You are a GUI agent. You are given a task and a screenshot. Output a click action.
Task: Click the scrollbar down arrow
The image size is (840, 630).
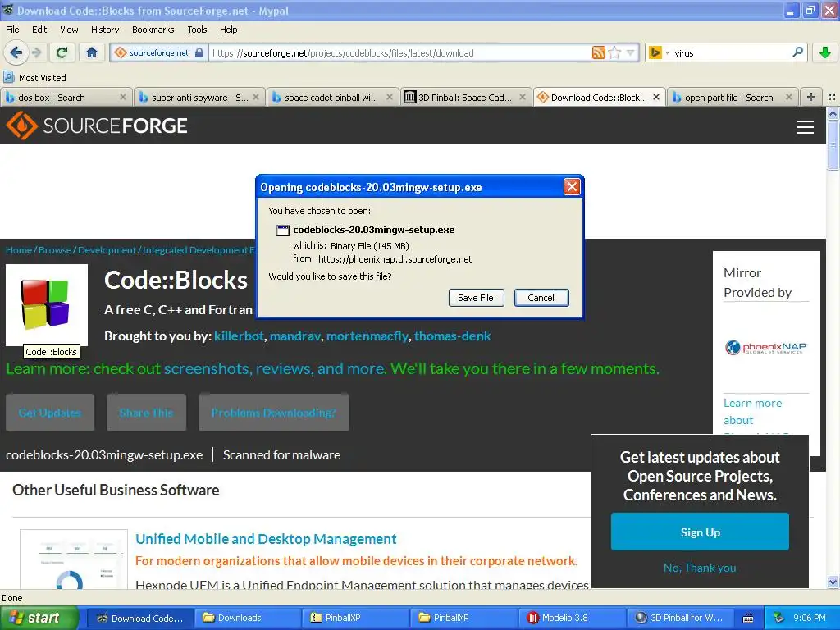(x=833, y=582)
